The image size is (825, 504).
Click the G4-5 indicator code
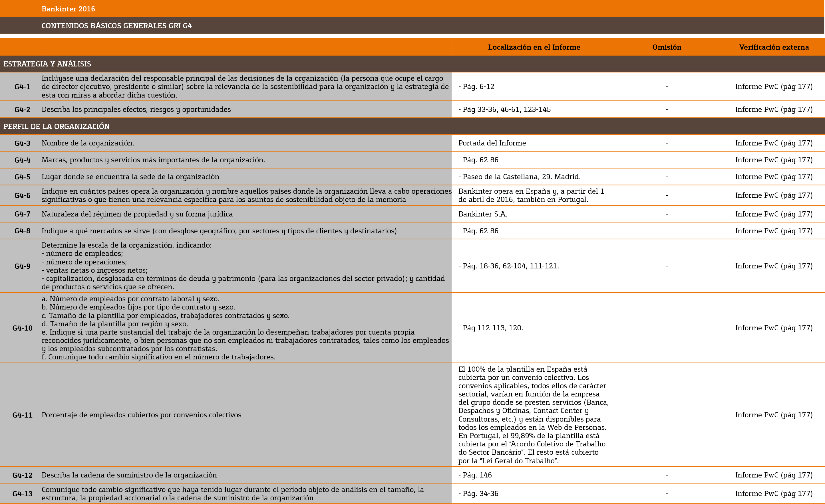pos(23,177)
